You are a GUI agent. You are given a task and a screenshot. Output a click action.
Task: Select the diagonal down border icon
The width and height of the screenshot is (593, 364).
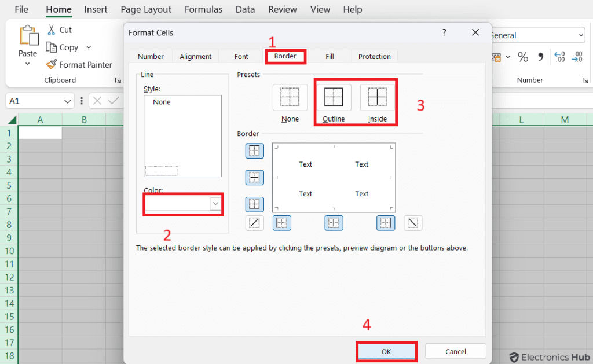coord(413,223)
